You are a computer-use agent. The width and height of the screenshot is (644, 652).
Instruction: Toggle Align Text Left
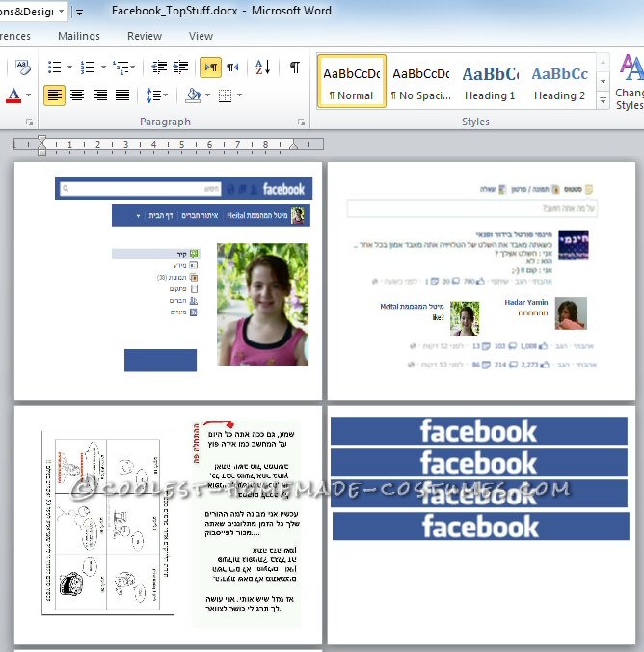point(54,95)
